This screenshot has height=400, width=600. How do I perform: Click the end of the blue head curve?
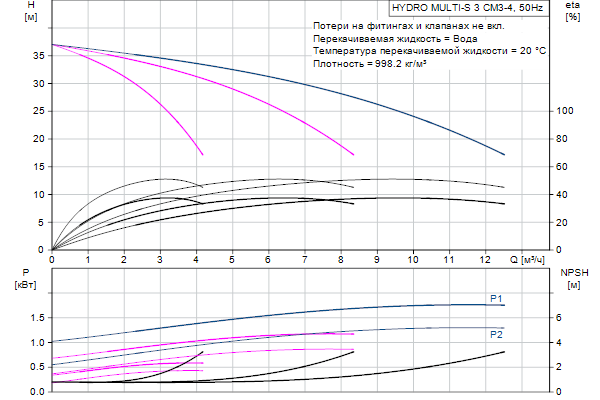505,155
